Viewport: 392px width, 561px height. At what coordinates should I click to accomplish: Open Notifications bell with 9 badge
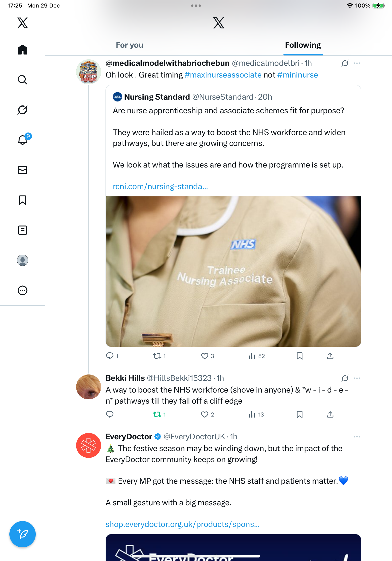pyautogui.click(x=23, y=140)
